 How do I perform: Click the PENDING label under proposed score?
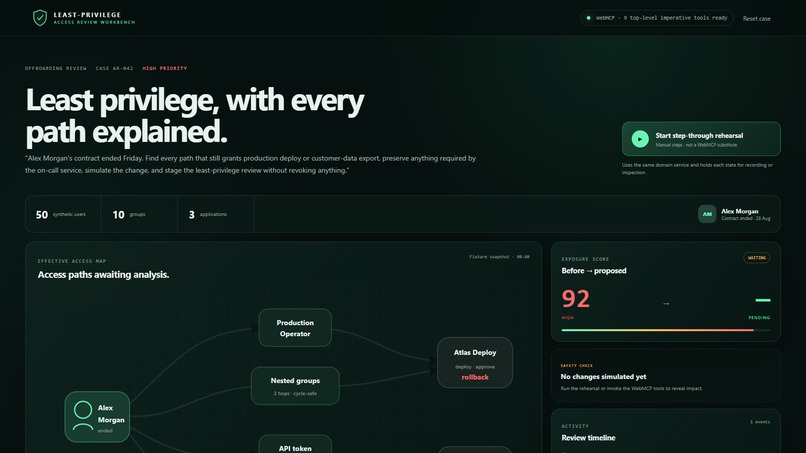click(759, 318)
